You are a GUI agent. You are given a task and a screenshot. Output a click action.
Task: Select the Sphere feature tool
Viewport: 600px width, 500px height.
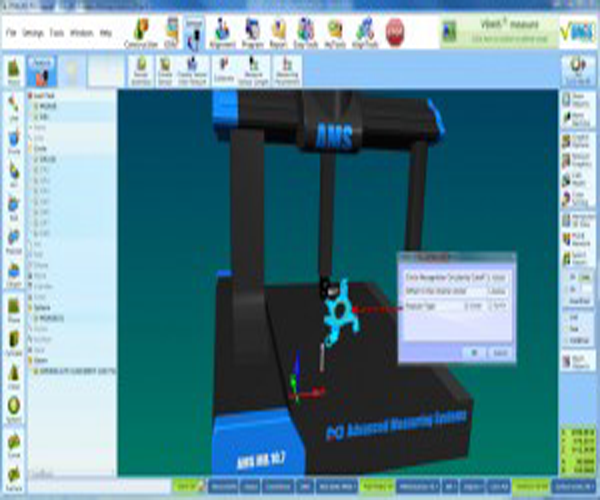coord(14,409)
